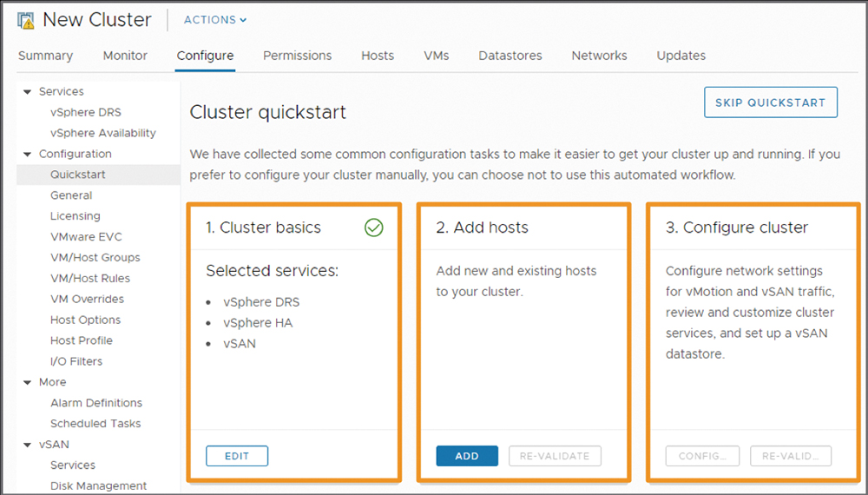Open Services under vSAN section
The image size is (868, 495).
73,465
